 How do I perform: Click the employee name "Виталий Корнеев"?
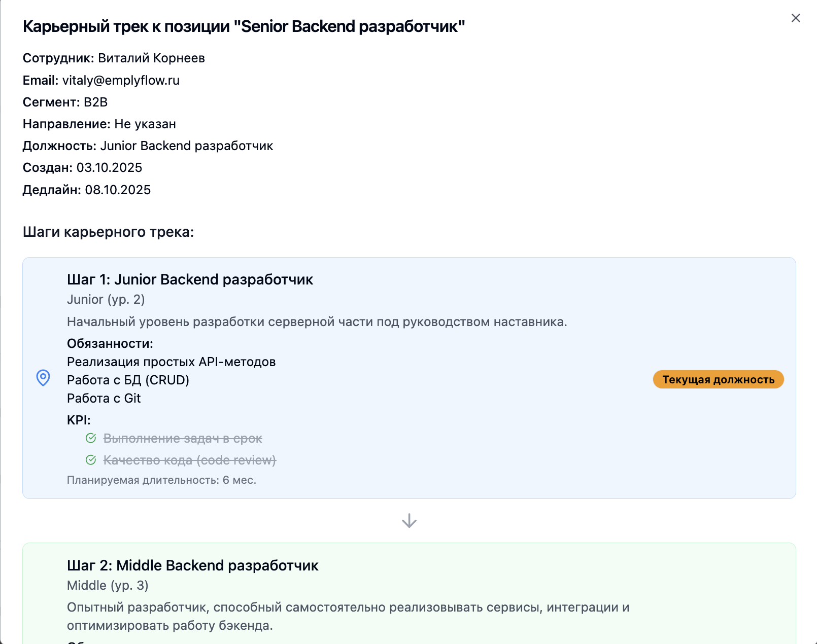pos(151,58)
